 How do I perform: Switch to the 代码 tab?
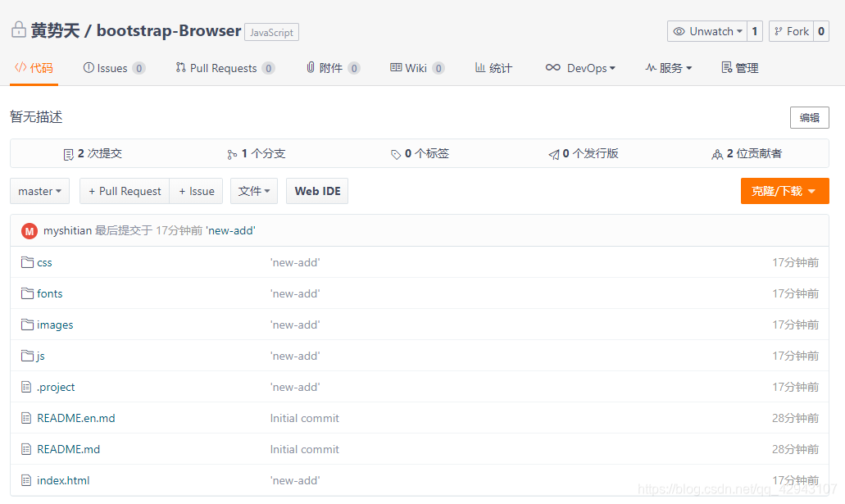(34, 68)
